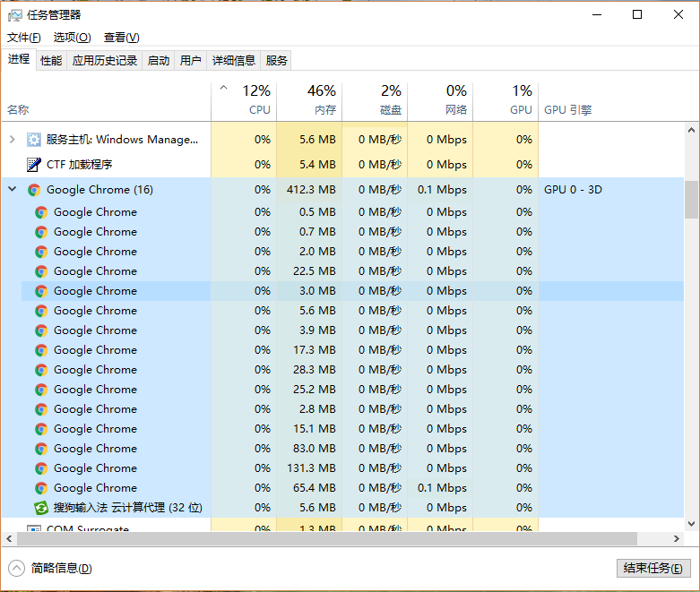Image resolution: width=700 pixels, height=592 pixels.
Task: Click the sort arrow above CPU column
Action: click(224, 88)
